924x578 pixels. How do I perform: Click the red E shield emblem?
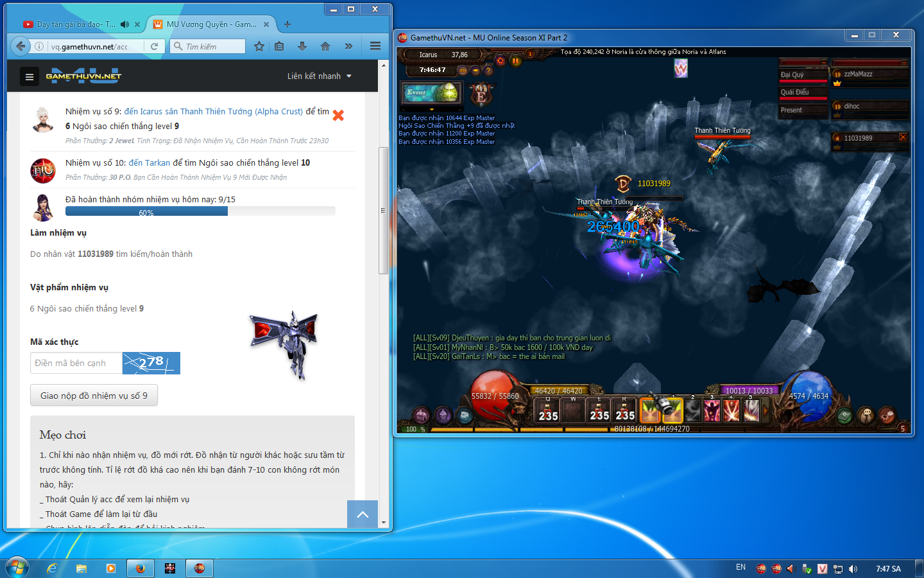click(x=481, y=94)
